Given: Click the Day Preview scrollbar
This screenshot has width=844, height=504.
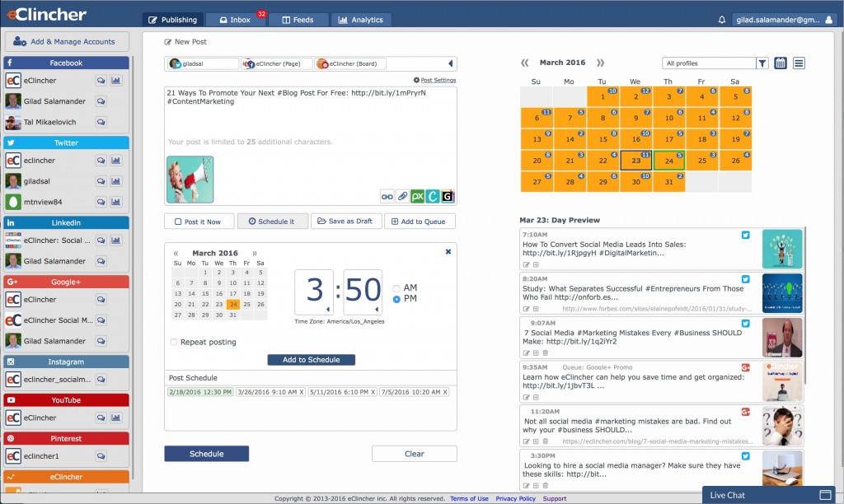Looking at the screenshot, I should (804, 306).
